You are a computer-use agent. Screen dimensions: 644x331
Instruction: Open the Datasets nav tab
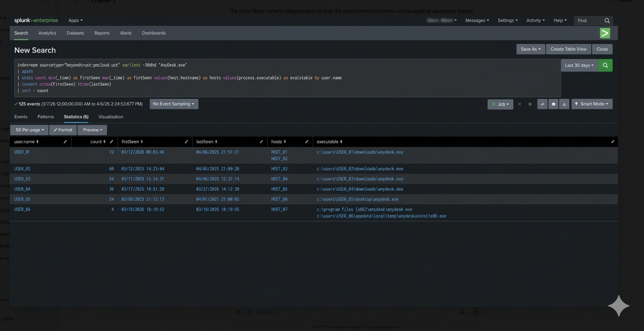[x=75, y=33]
